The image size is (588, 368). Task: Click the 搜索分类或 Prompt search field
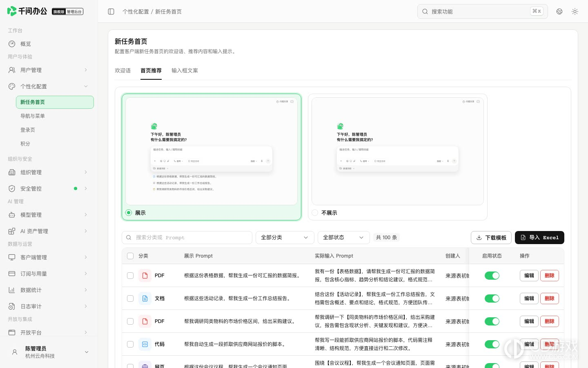(187, 238)
